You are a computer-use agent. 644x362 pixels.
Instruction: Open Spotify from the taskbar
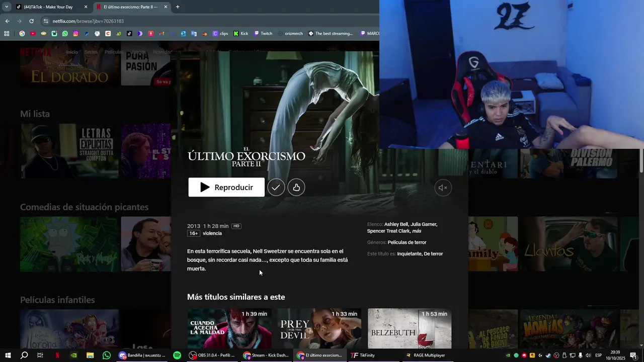click(x=177, y=355)
